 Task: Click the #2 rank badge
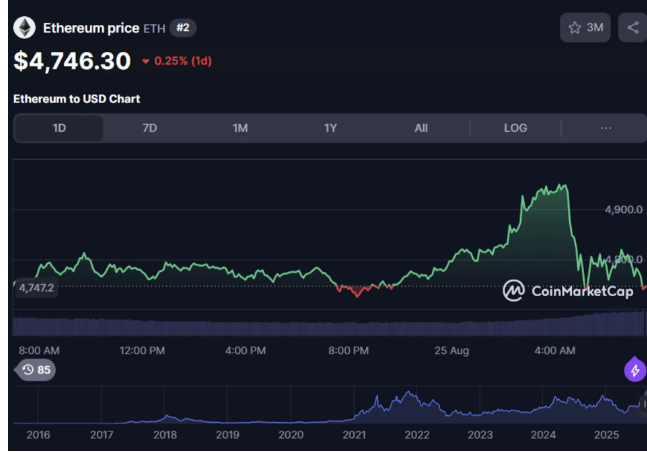(x=183, y=28)
